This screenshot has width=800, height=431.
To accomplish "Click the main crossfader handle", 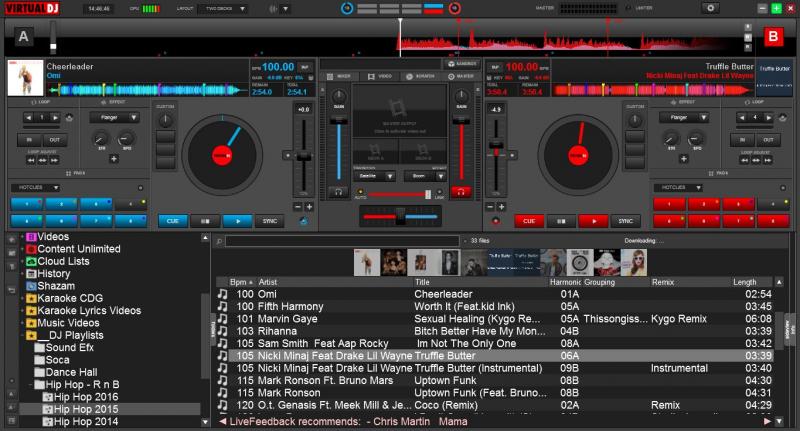I will [401, 216].
